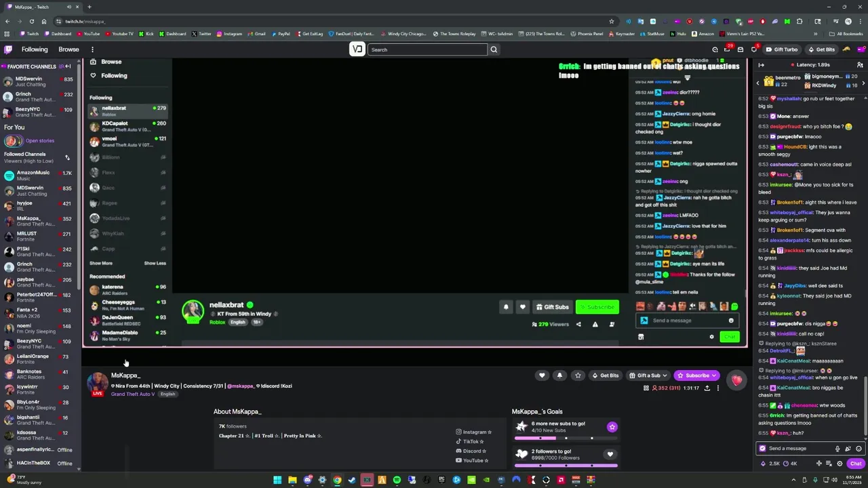868x488 pixels.
Task: Open the YouTube social link
Action: pyautogui.click(x=472, y=460)
